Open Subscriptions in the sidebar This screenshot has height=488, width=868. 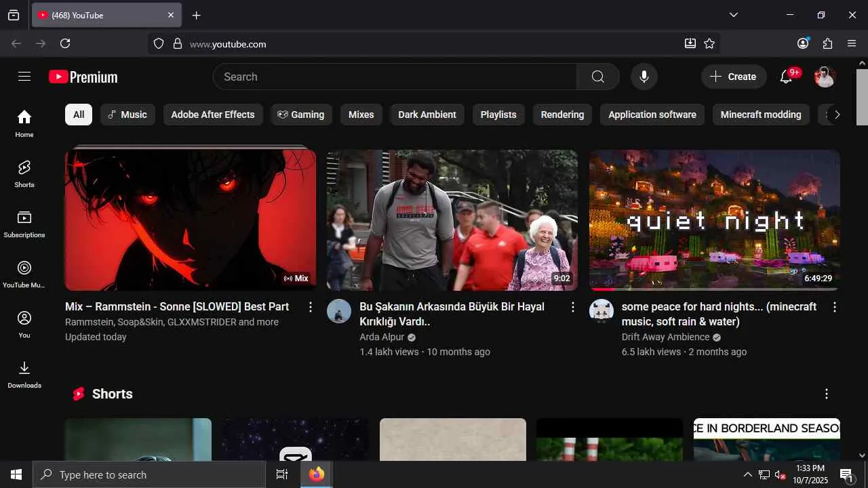tap(24, 224)
